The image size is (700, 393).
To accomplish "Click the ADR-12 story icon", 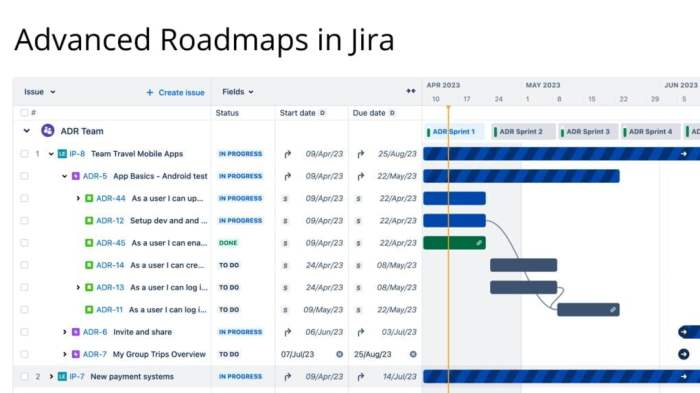I will pos(89,221).
